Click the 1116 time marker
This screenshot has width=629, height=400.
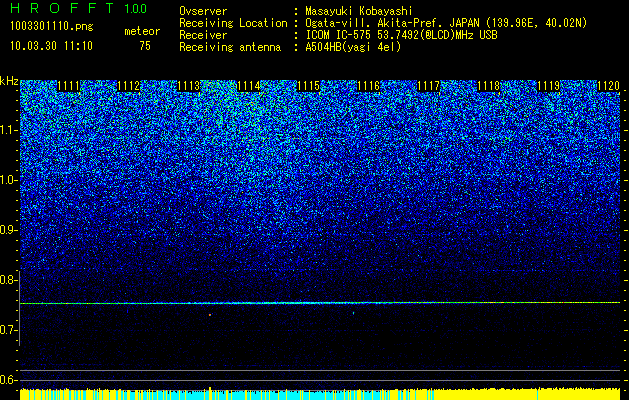369,86
